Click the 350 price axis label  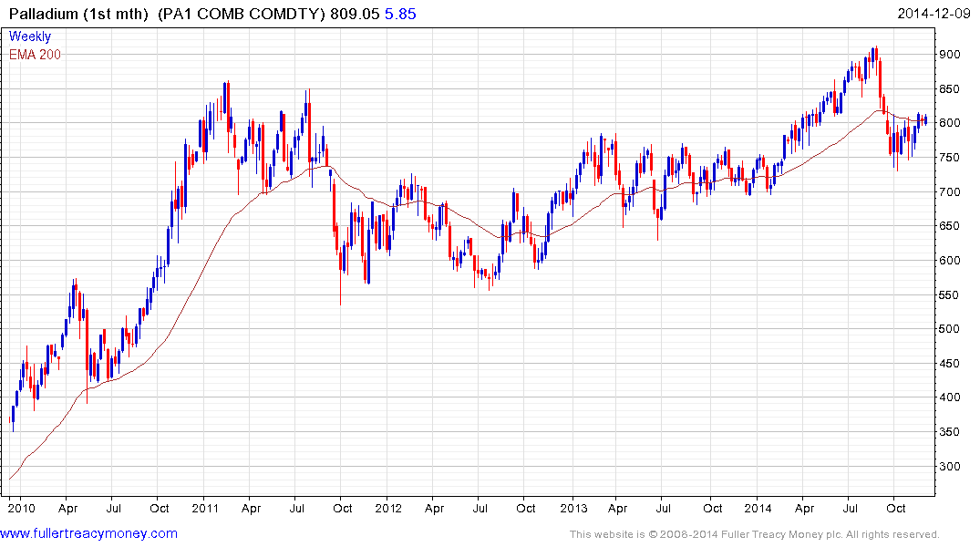(950, 431)
